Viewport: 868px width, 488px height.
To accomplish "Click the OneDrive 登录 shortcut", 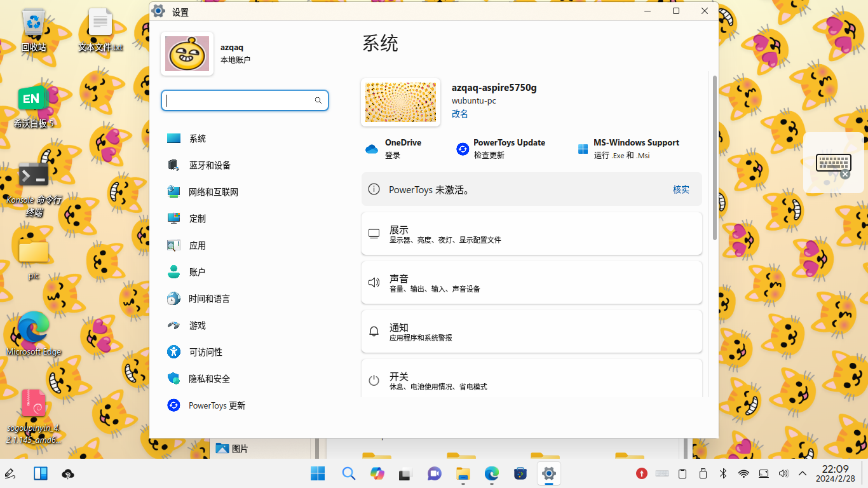I will click(x=393, y=149).
